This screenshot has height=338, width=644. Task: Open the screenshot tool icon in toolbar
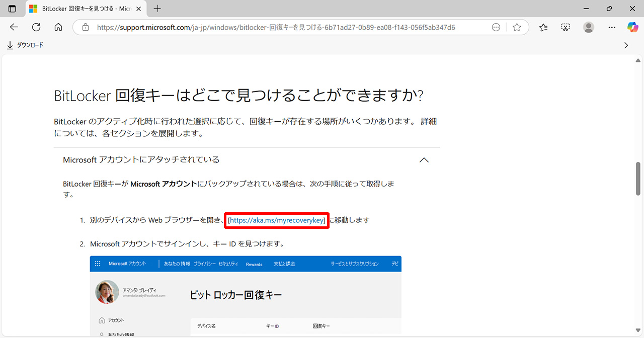click(x=566, y=27)
